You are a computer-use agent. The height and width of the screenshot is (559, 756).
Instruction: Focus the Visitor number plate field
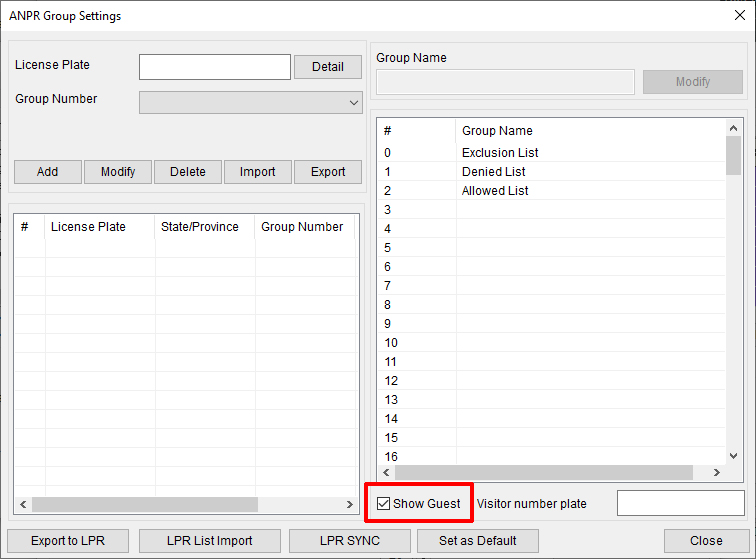coord(680,503)
